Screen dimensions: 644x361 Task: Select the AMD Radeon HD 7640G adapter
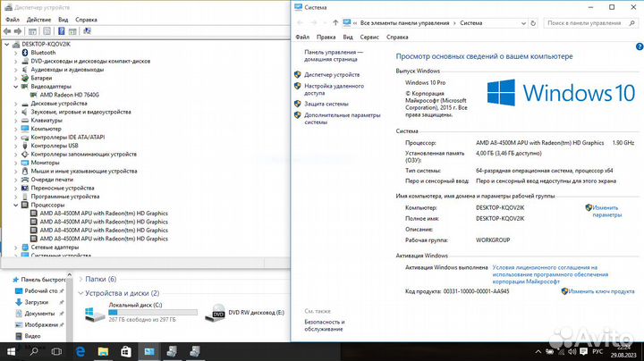(69, 95)
